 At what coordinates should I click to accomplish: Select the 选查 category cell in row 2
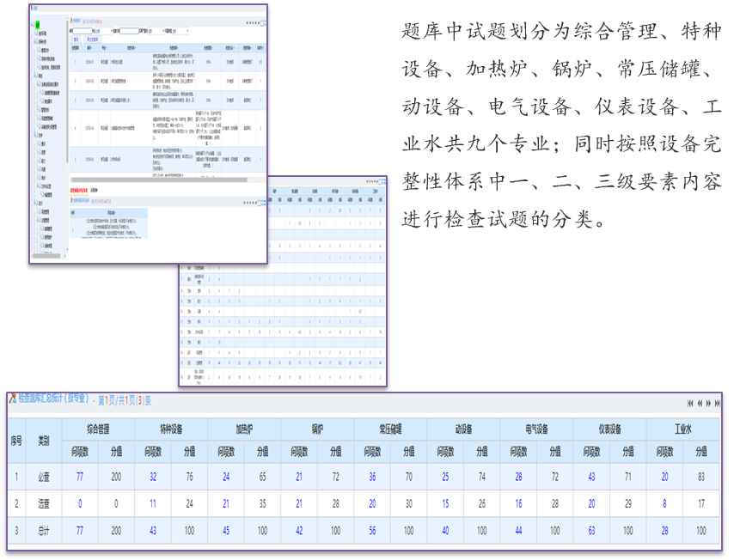point(44,504)
